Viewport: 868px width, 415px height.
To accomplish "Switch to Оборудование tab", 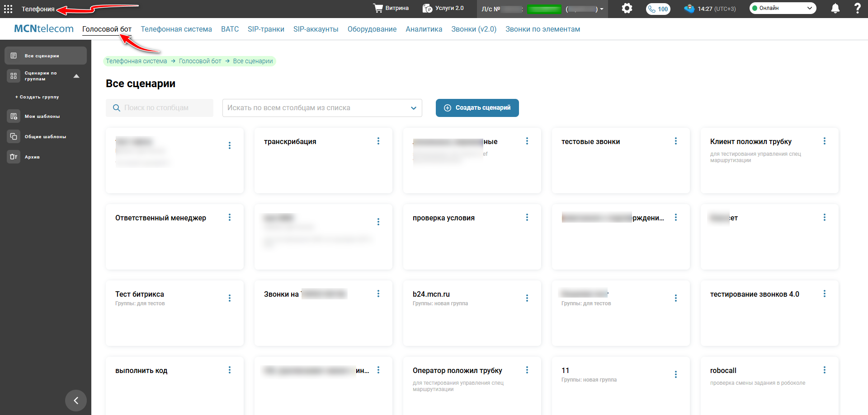I will pos(372,29).
